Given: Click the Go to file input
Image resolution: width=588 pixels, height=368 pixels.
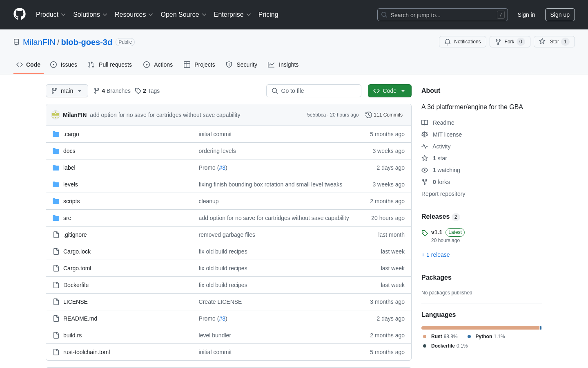Looking at the screenshot, I should point(314,91).
